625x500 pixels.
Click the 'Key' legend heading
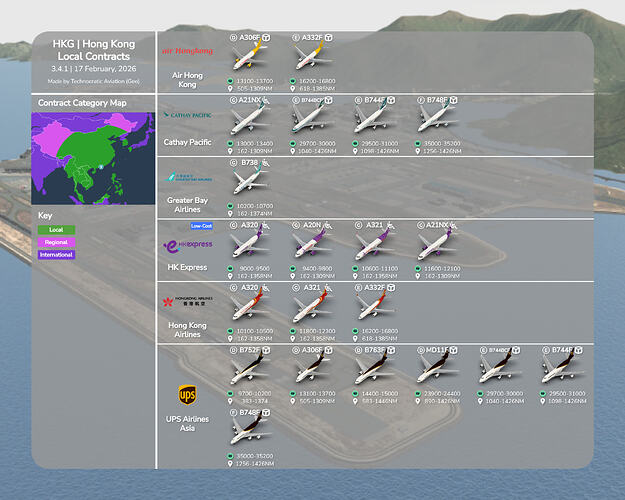click(x=45, y=216)
